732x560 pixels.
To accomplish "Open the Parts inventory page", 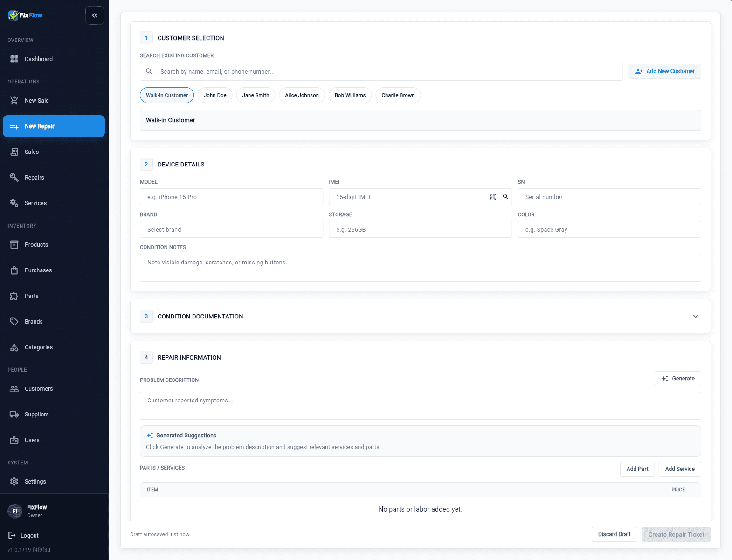I will [31, 296].
